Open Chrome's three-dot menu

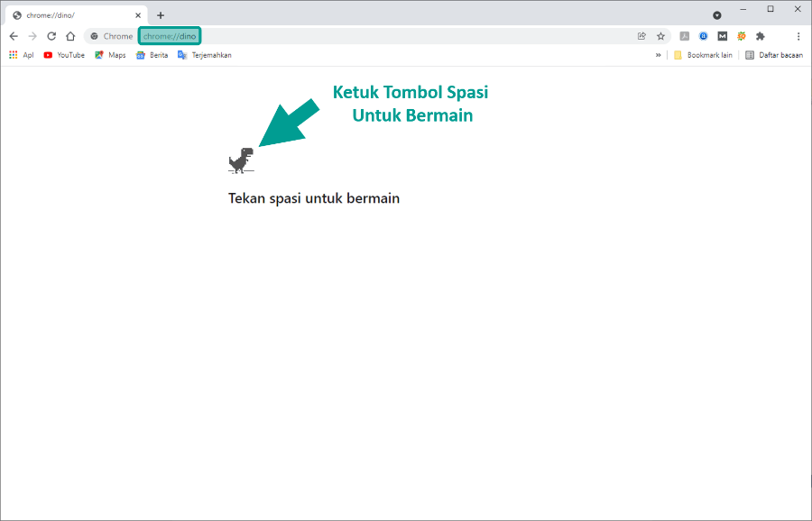798,36
